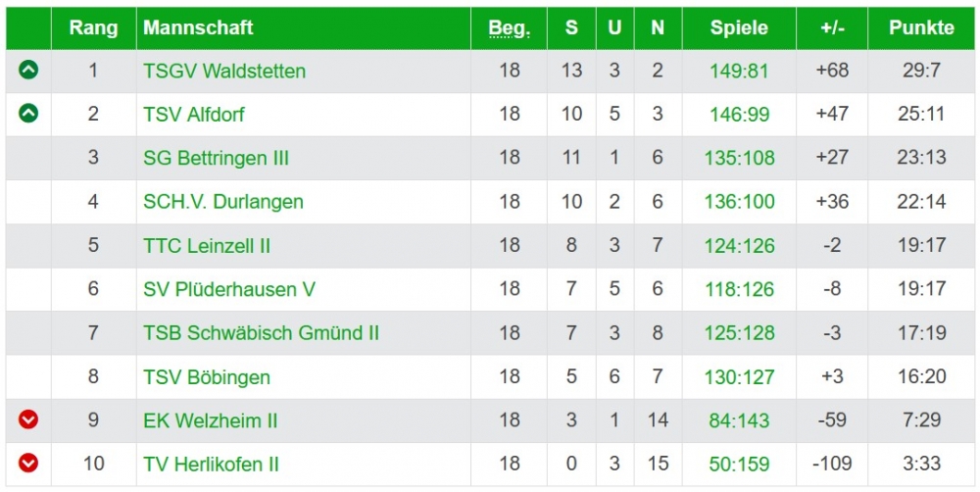The width and height of the screenshot is (980, 492).
Task: Open SV Plüderhausen V team page
Action: pos(229,289)
